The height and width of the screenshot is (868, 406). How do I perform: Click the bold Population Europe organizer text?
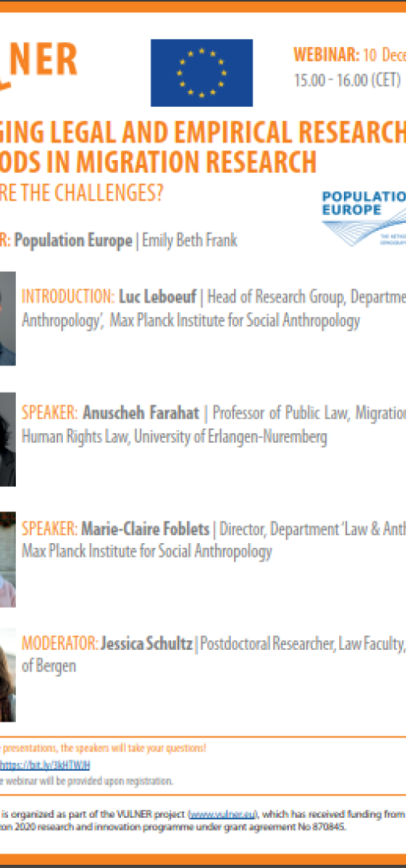point(73,240)
